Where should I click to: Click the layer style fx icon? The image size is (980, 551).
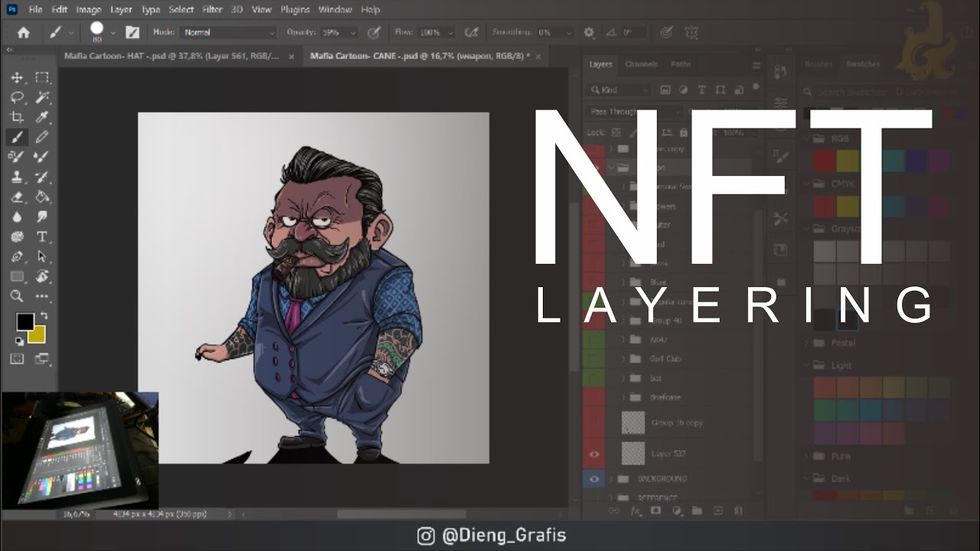[635, 511]
